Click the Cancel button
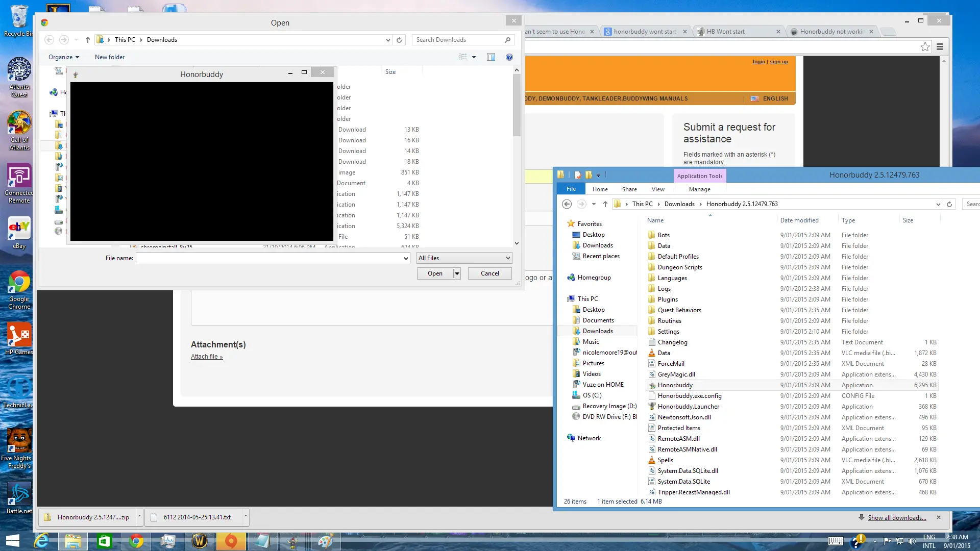This screenshot has width=980, height=551. click(x=489, y=273)
